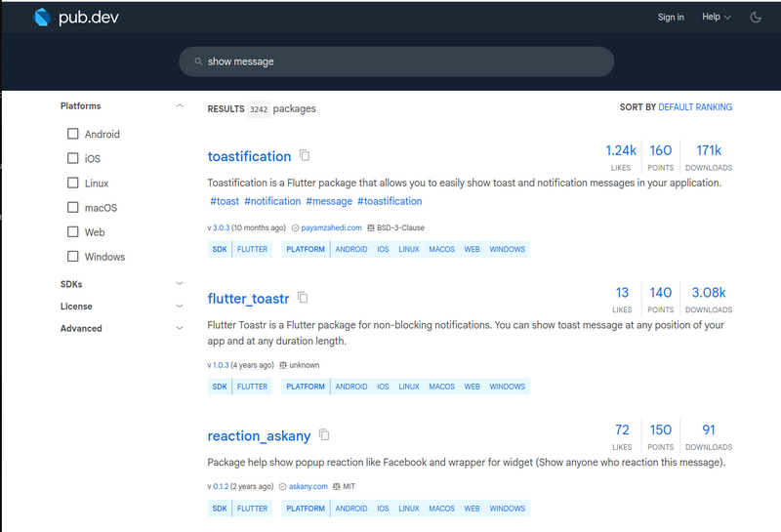This screenshot has width=781, height=532.
Task: Open payamzahedi.com publisher link
Action: click(331, 227)
